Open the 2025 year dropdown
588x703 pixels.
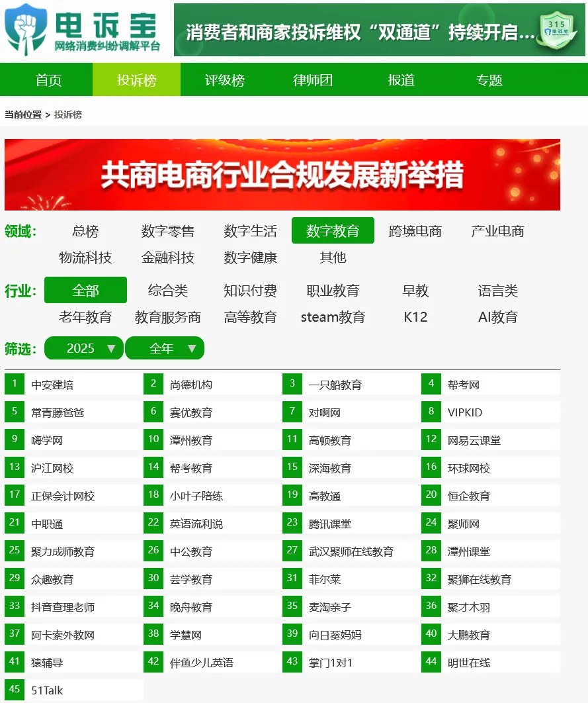point(84,348)
